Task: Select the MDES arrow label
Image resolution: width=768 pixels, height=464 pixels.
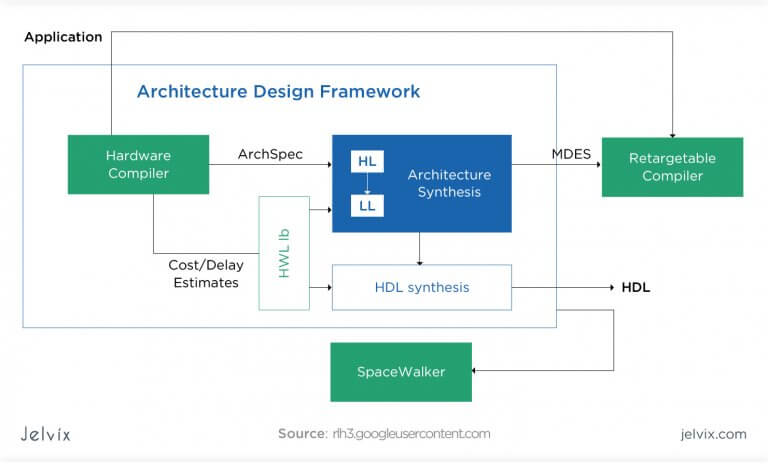Action: tap(571, 154)
